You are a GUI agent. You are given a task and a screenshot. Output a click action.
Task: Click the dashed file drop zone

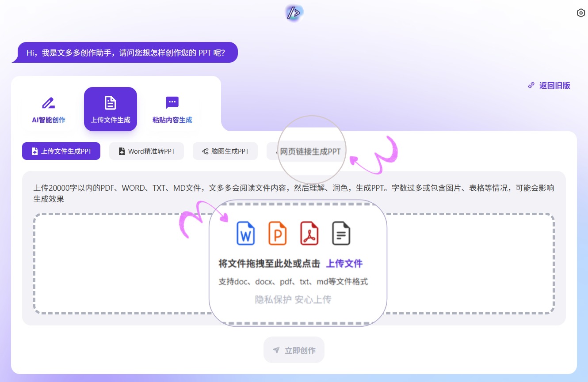tap(111, 264)
